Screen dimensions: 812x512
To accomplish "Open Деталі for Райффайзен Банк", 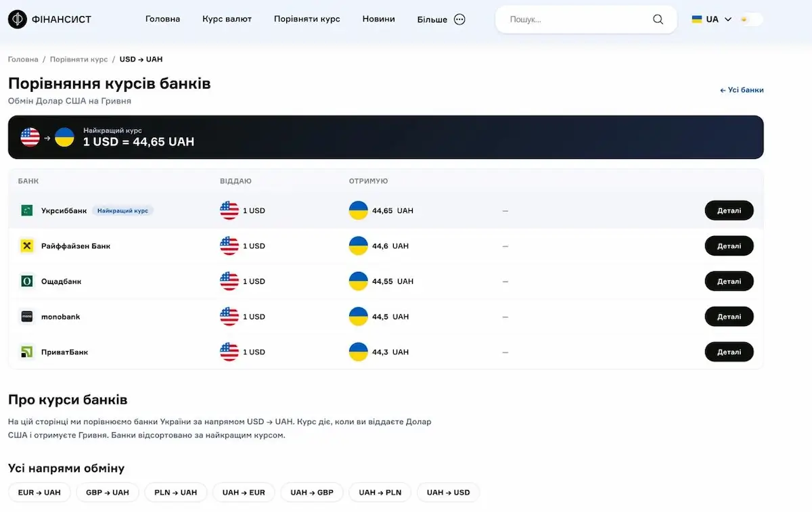I will [x=729, y=246].
